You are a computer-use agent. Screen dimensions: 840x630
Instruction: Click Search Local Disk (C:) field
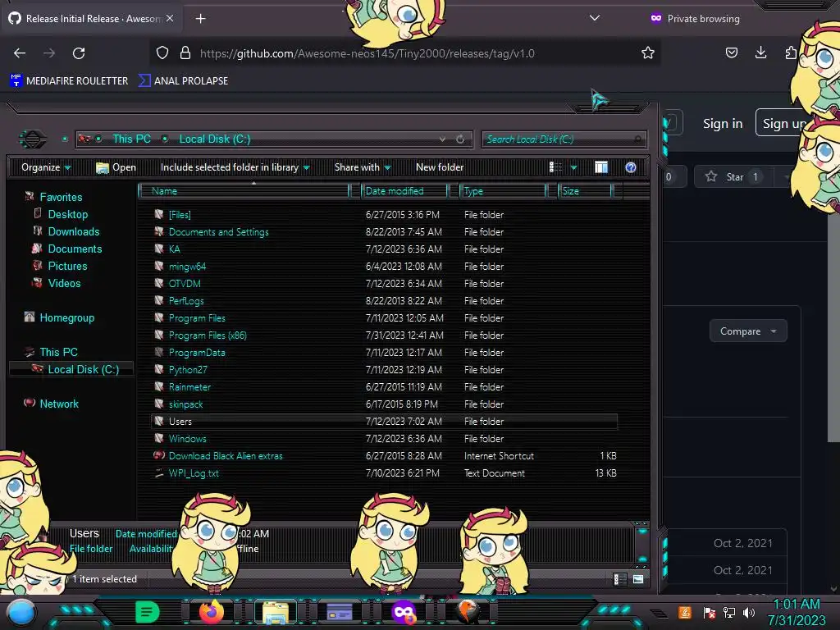tap(564, 139)
